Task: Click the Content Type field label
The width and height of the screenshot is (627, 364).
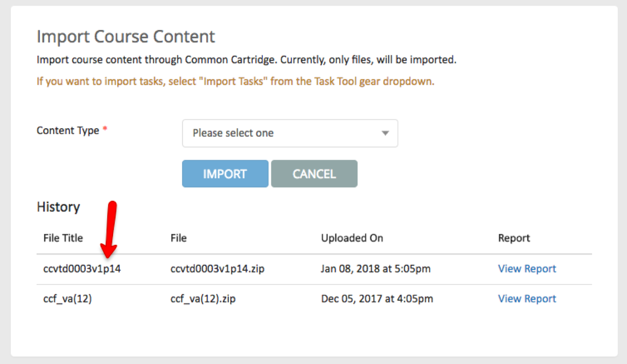Action: (x=68, y=130)
